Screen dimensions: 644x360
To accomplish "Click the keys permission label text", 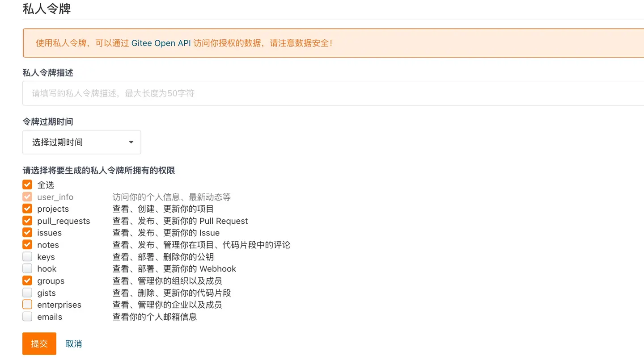I will [47, 256].
